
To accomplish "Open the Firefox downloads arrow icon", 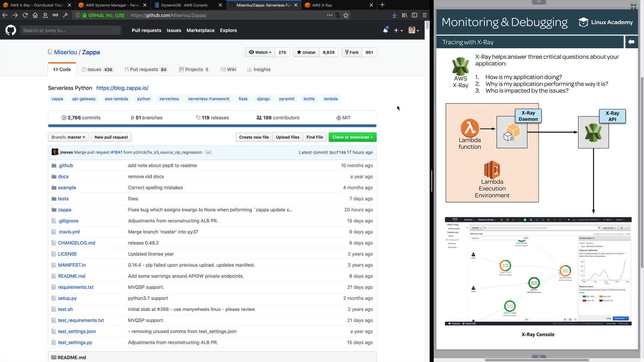I will click(x=394, y=15).
